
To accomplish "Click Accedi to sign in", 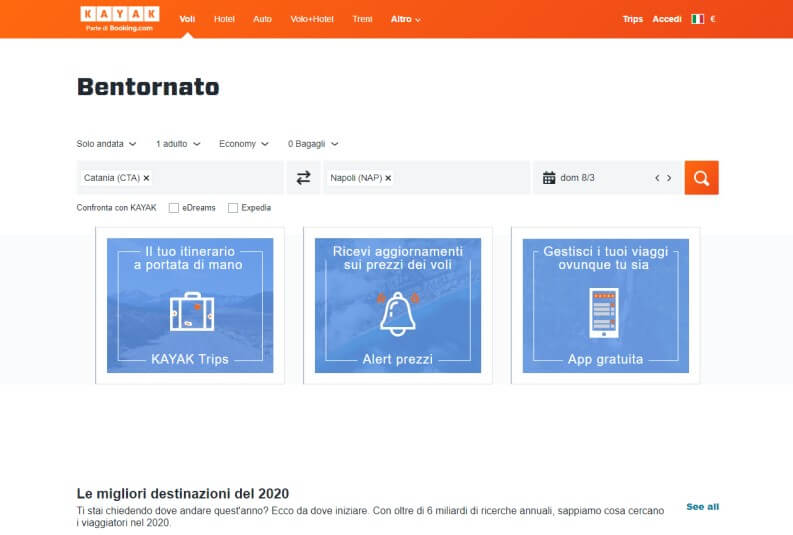I will coord(667,19).
